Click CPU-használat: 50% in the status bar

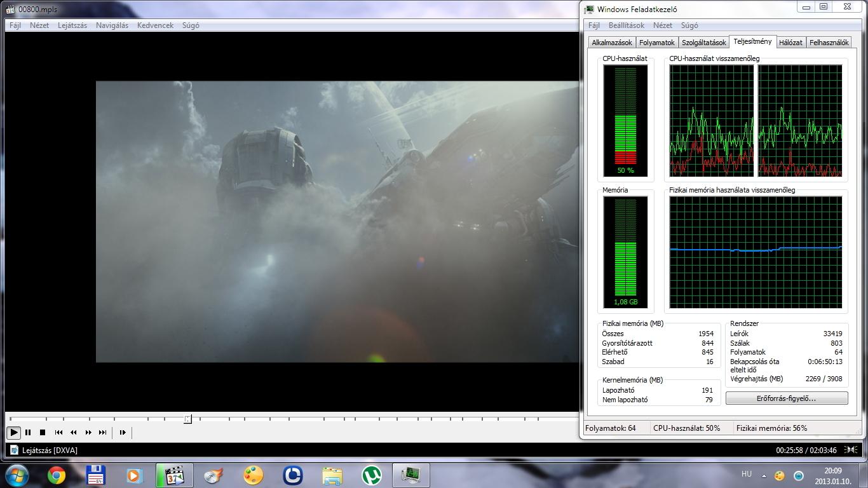686,428
